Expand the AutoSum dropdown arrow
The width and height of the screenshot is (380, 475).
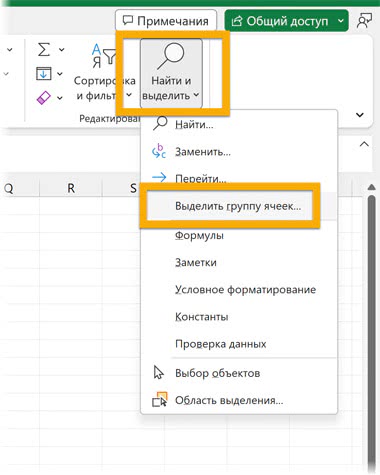[x=62, y=50]
